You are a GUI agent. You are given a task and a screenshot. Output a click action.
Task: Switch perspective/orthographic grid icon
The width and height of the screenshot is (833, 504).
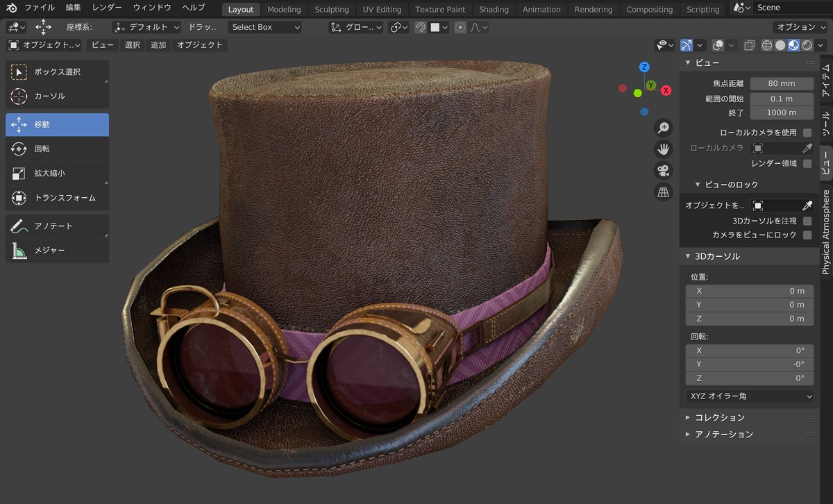(x=664, y=192)
